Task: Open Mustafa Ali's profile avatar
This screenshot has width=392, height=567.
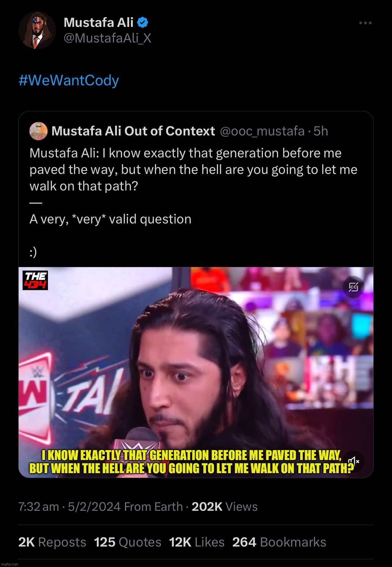Action: pyautogui.click(x=37, y=31)
